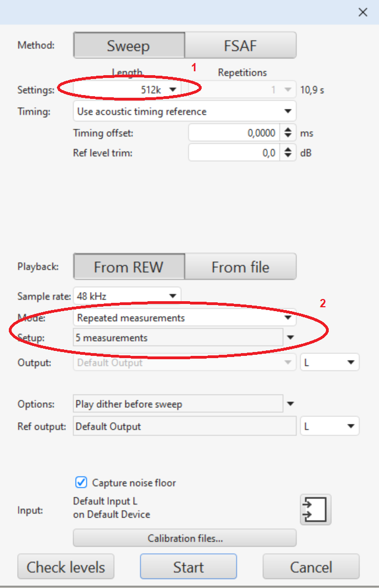Click the Calibration files button
Image resolution: width=379 pixels, height=588 pixels.
tap(185, 538)
